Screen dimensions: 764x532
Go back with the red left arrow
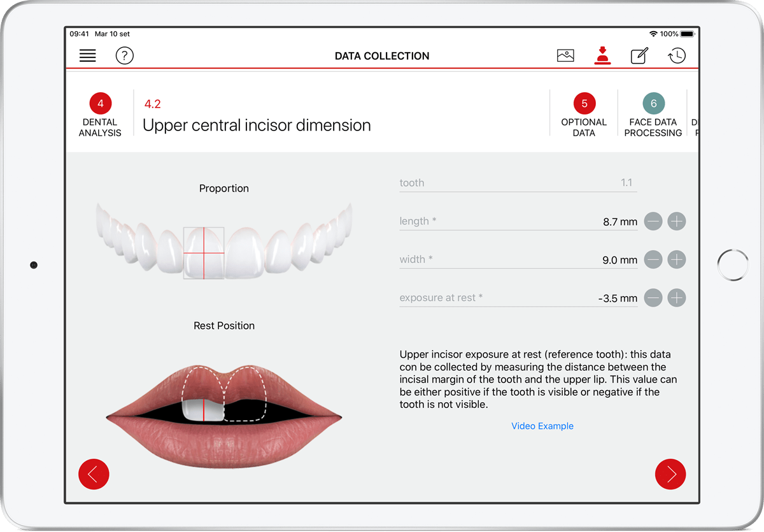click(x=94, y=474)
